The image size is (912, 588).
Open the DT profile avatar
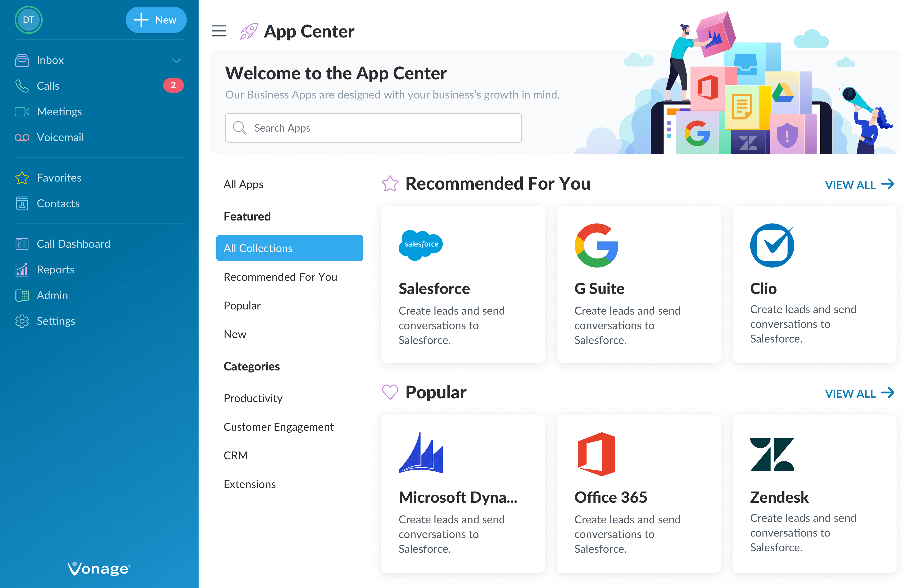tap(28, 20)
